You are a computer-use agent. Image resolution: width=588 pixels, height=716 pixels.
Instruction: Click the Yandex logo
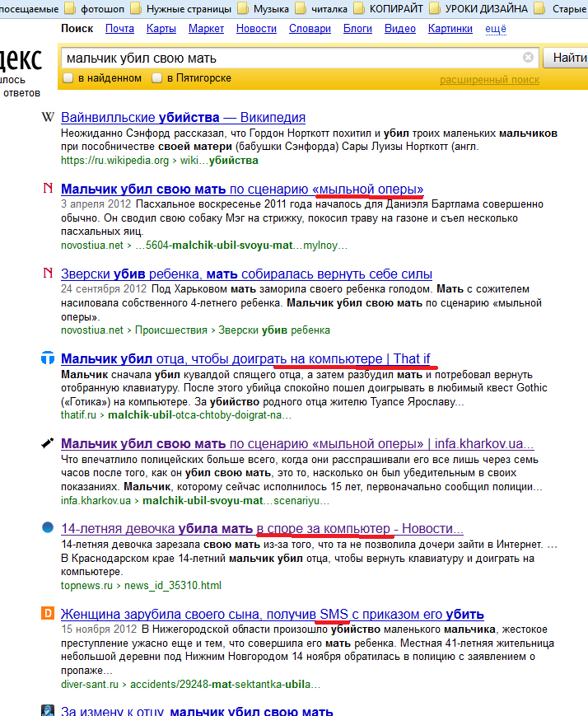coord(21,60)
